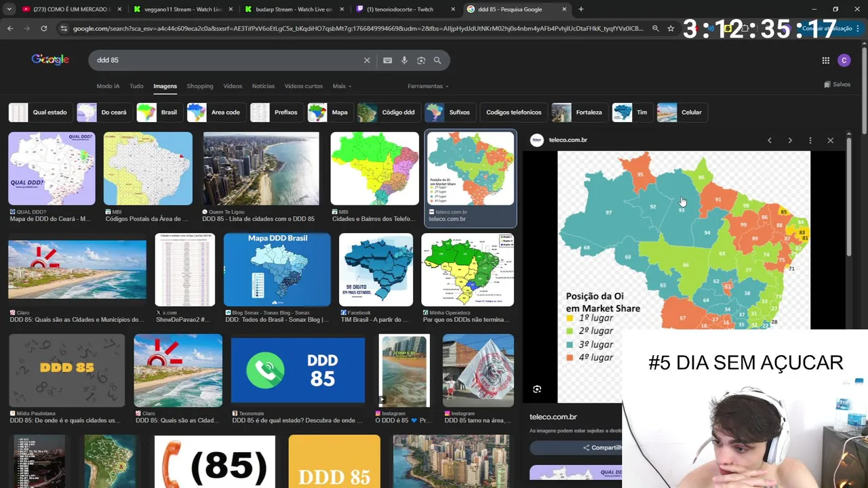Open a new browser tab with plus icon
This screenshot has height=488, width=868.
[x=580, y=9]
